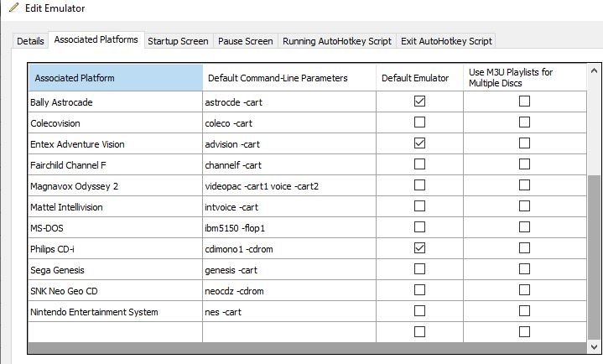Open the Exit AutoHotkey Script tab
The image size is (603, 364).
(x=446, y=41)
